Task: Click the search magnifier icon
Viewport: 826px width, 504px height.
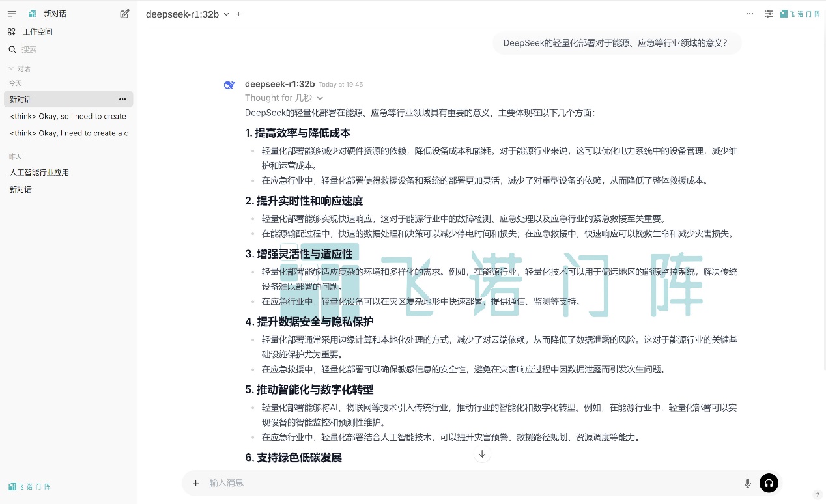Action: click(12, 49)
